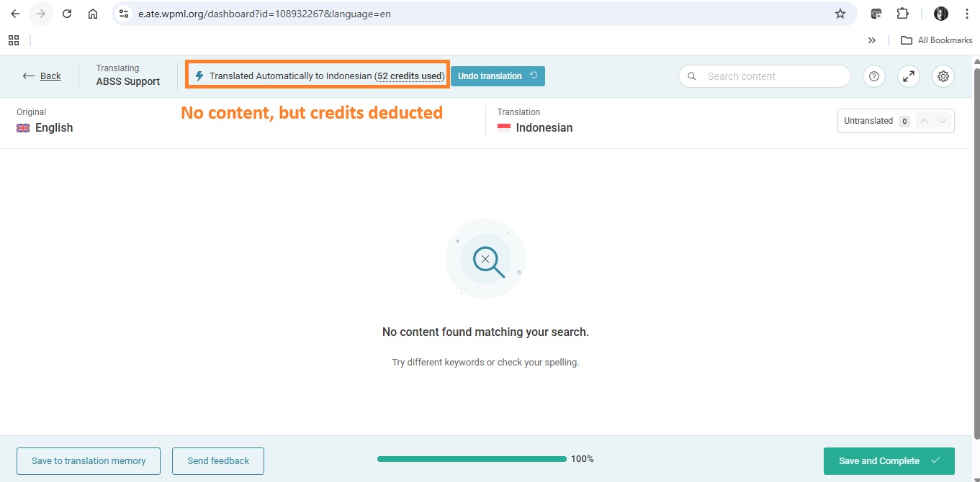
Task: Open the browser extensions puzzle icon
Action: coord(902,14)
